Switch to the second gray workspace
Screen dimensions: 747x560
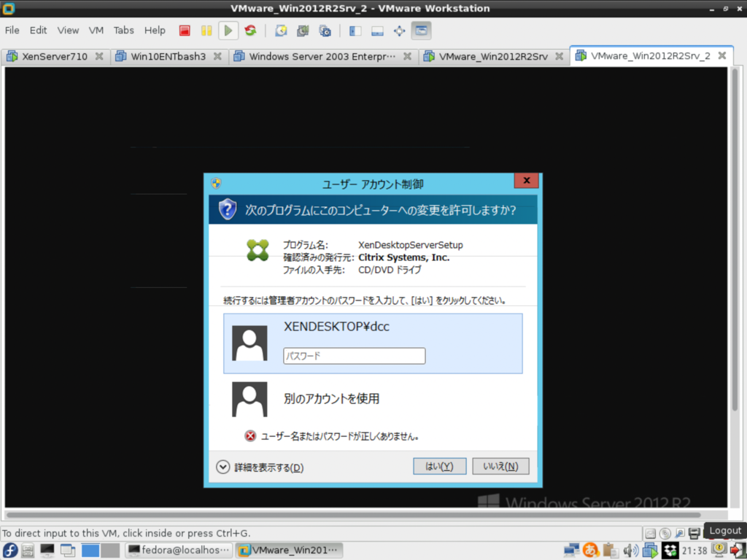point(110,551)
